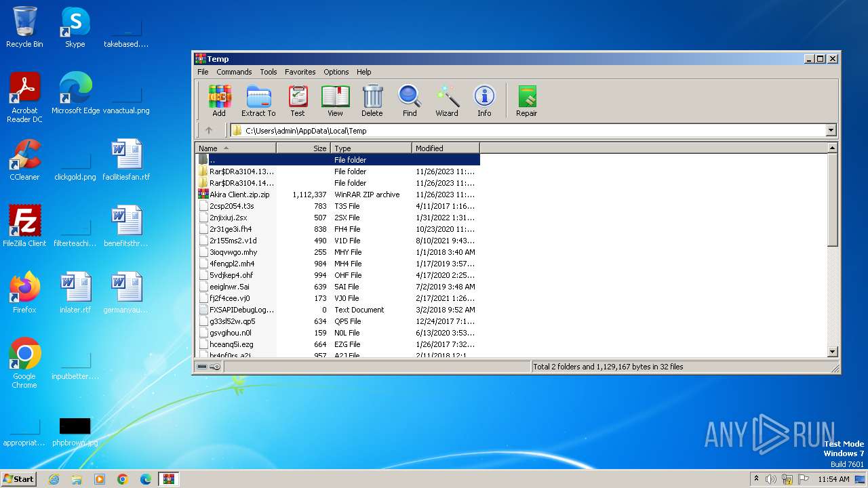868x488 pixels.
Task: Select Microsoft Edge desktop shortcut
Action: (x=75, y=94)
